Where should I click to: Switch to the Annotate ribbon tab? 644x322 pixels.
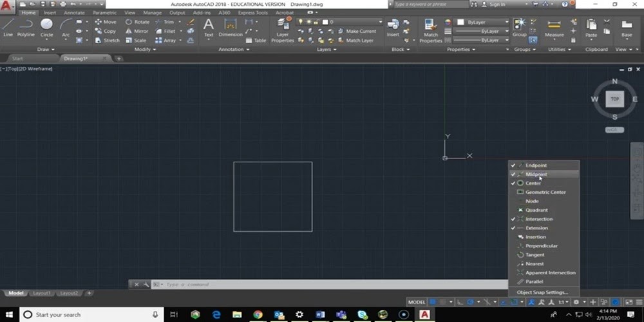(x=74, y=12)
